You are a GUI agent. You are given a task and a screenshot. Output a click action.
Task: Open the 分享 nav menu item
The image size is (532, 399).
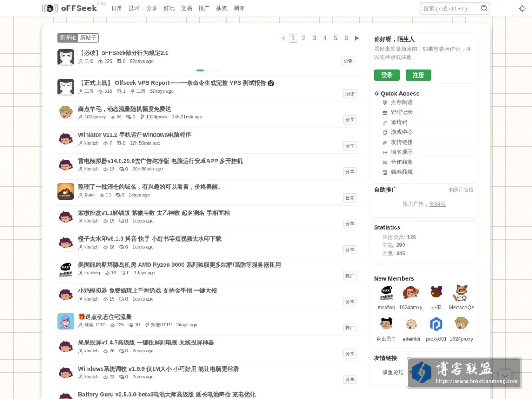point(152,8)
